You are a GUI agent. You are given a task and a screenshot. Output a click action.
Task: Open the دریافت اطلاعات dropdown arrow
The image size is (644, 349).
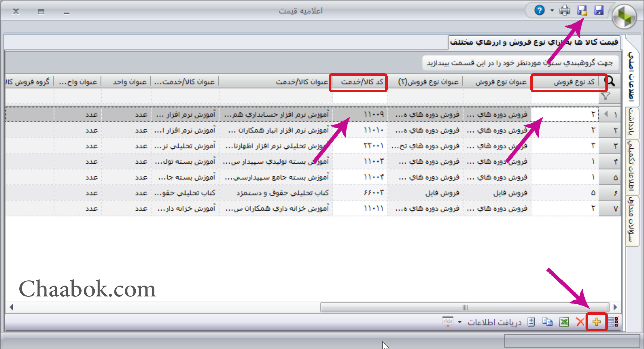point(460,322)
